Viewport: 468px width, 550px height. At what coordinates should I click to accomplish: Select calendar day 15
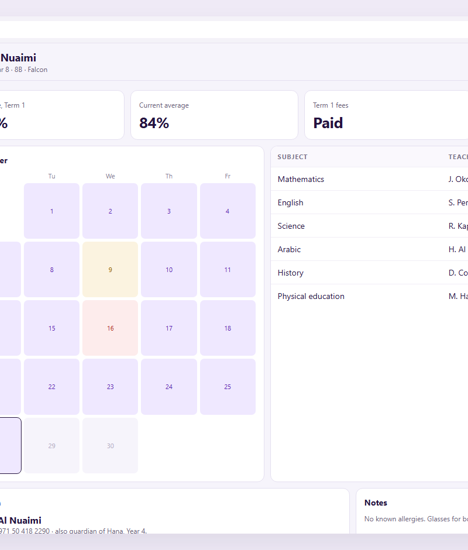[52, 328]
